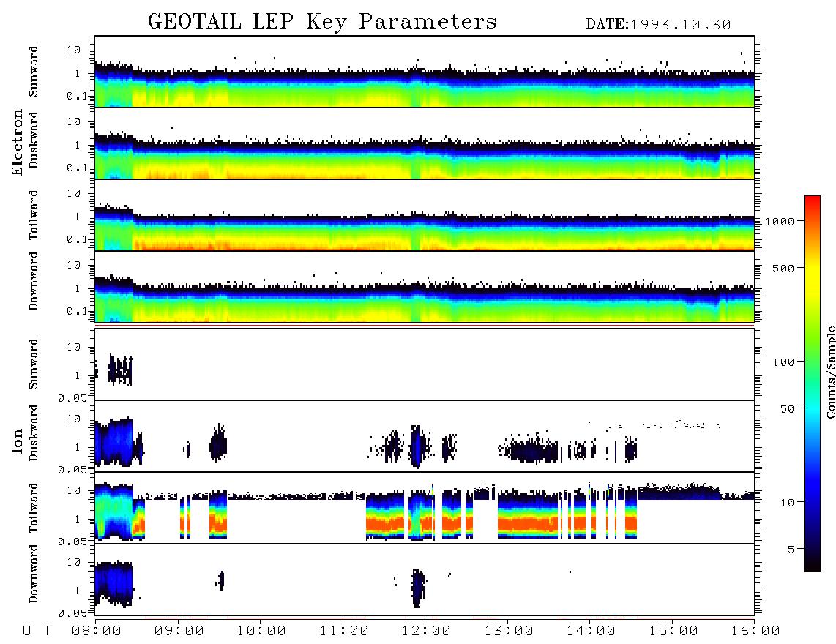This screenshot has width=836, height=644.
Task: Click the Counts/Sample color bar
Action: (812, 383)
